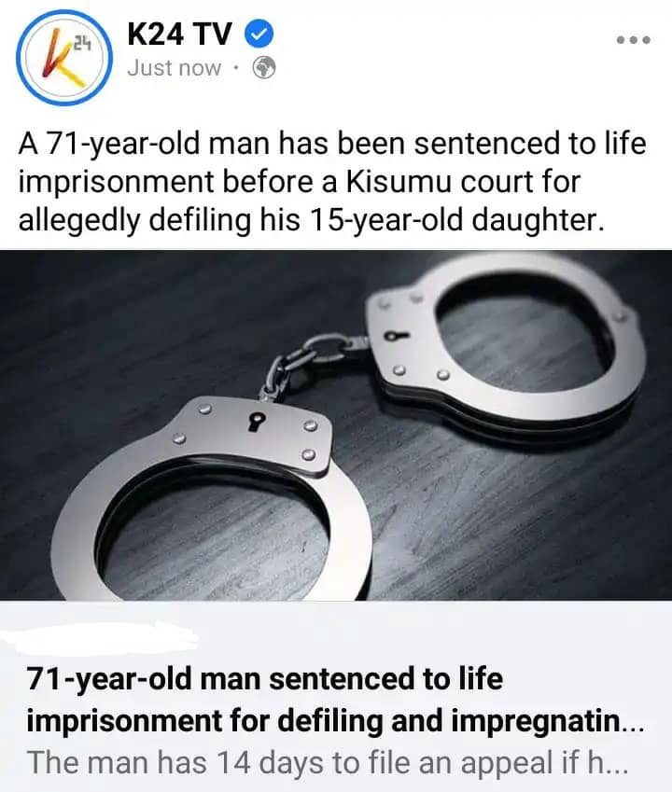
Task: Click the blue verified badge
Action: pyautogui.click(x=259, y=35)
